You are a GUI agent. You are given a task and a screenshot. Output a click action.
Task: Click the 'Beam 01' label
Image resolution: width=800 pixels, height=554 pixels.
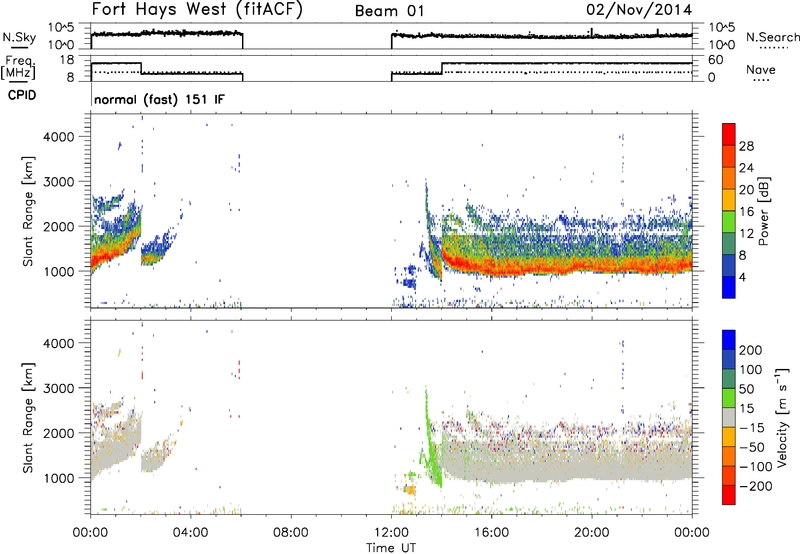389,11
